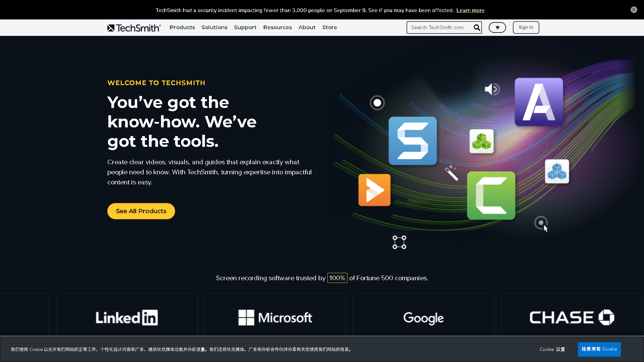Click the TechSmith logo
This screenshot has width=644, height=362.
click(x=134, y=28)
